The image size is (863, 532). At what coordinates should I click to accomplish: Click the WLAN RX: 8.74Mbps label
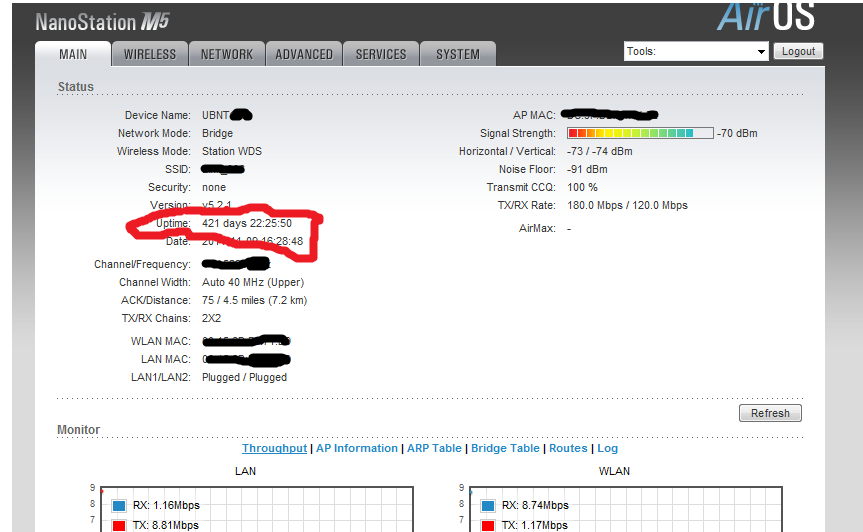535,506
